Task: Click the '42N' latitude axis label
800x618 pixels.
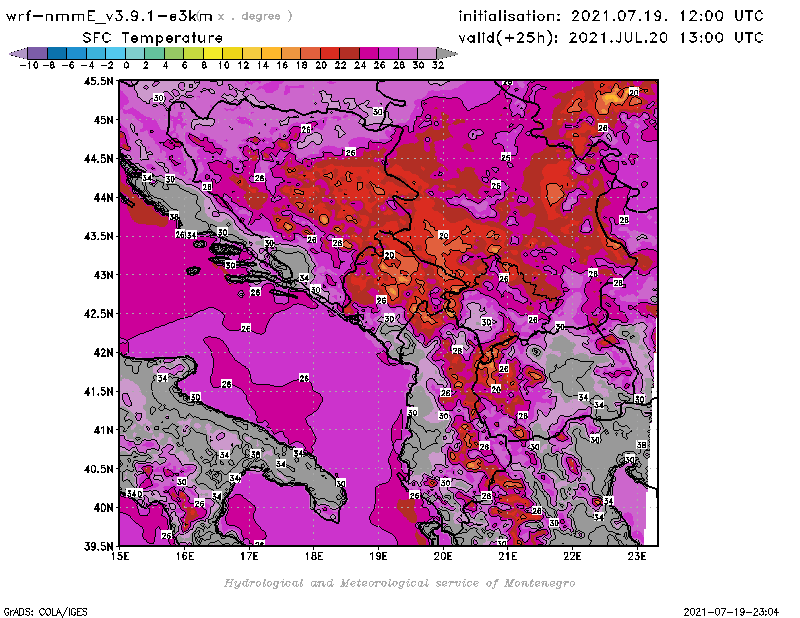Action: click(103, 353)
